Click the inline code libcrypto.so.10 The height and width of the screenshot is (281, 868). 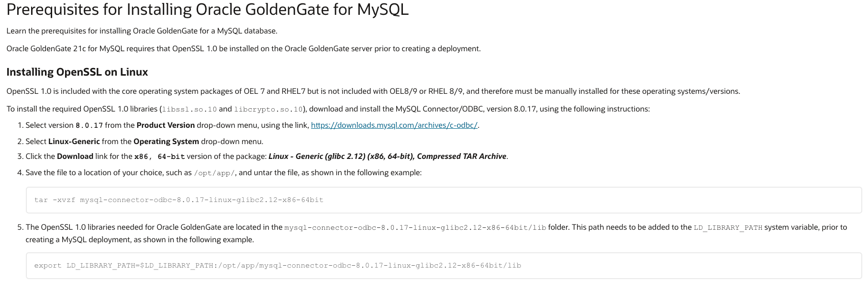coord(268,110)
